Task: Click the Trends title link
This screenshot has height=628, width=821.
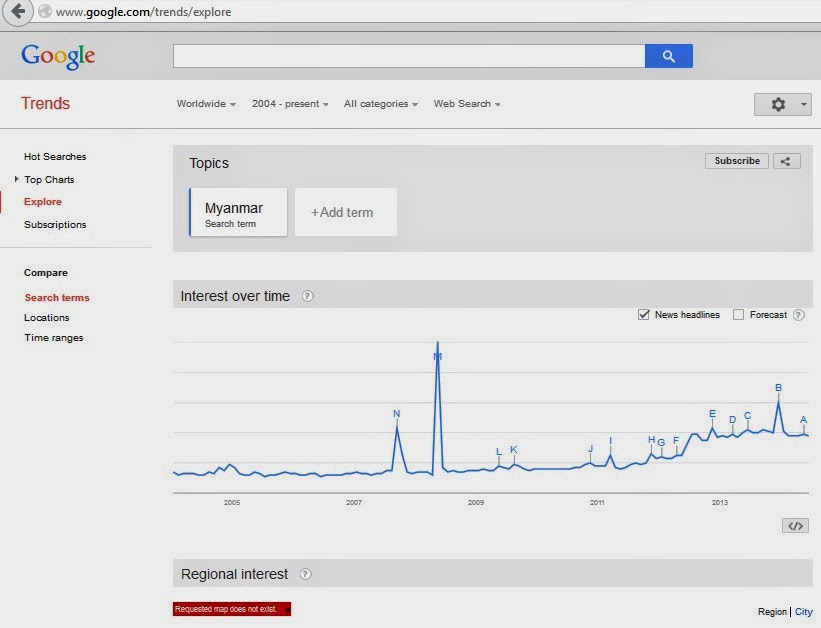Action: (x=46, y=103)
